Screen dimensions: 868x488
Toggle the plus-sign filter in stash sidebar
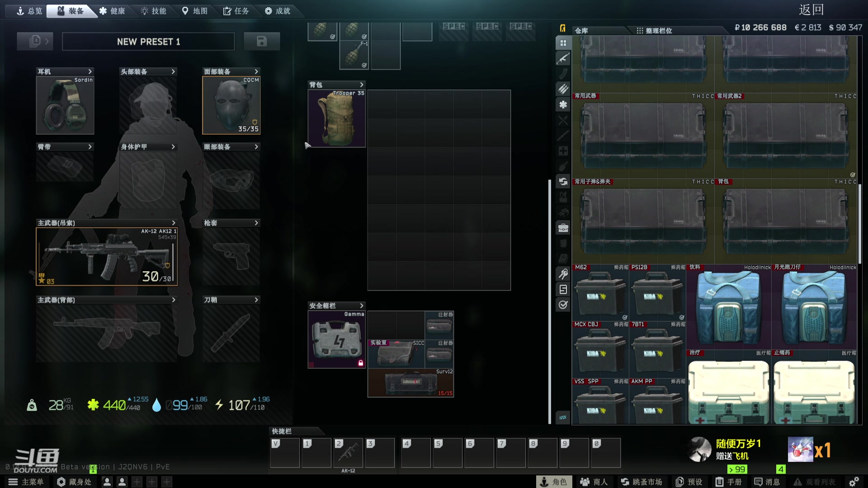[563, 150]
